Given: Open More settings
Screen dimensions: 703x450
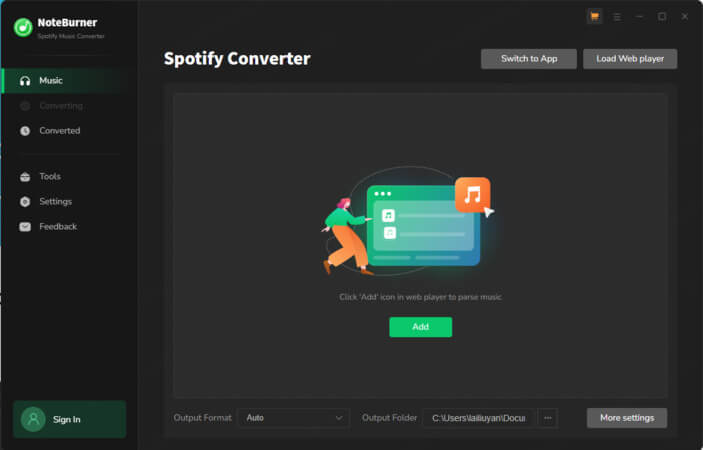Looking at the screenshot, I should pos(626,418).
